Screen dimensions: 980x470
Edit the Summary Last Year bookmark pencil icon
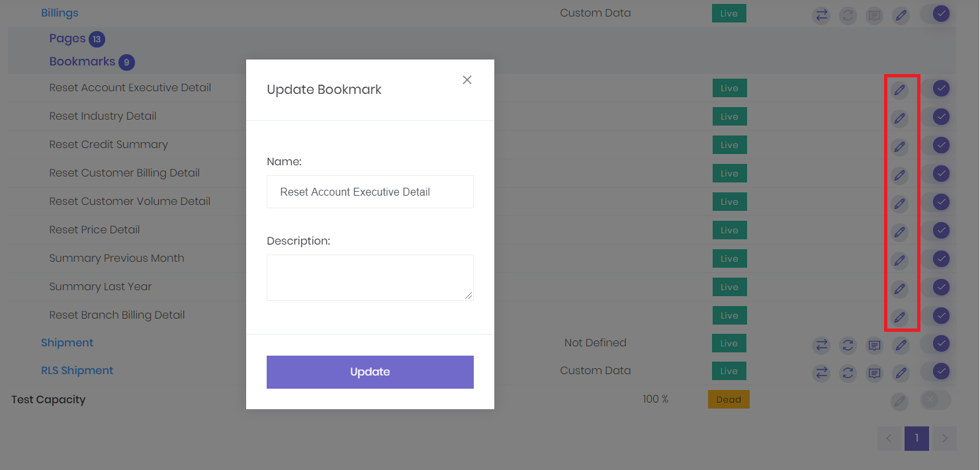tap(899, 289)
